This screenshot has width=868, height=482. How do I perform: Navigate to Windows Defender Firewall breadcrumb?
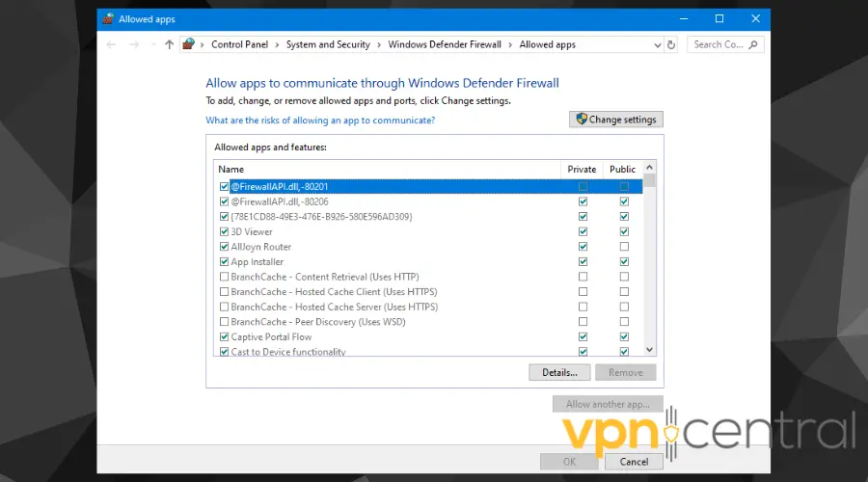444,44
